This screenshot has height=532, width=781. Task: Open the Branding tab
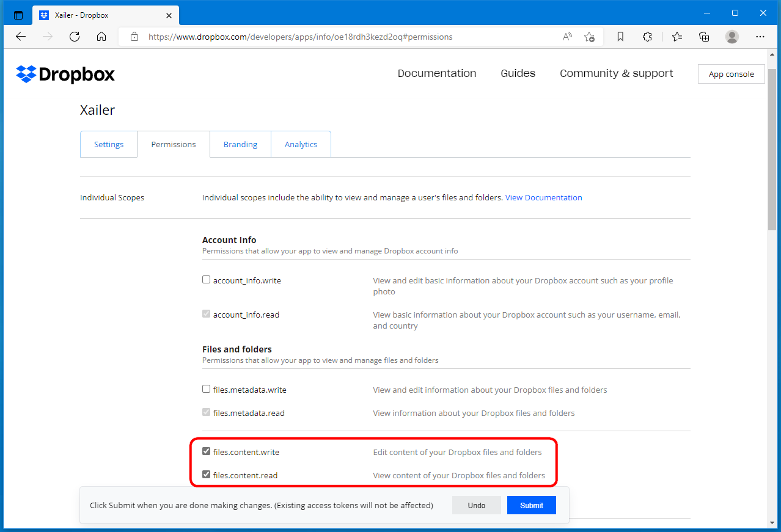[240, 144]
